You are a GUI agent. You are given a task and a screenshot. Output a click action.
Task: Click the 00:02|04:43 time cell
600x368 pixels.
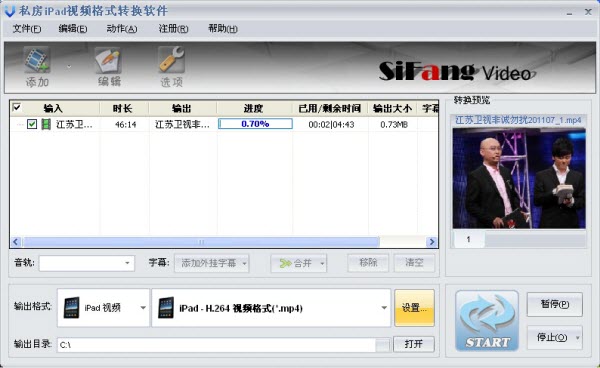(x=331, y=124)
